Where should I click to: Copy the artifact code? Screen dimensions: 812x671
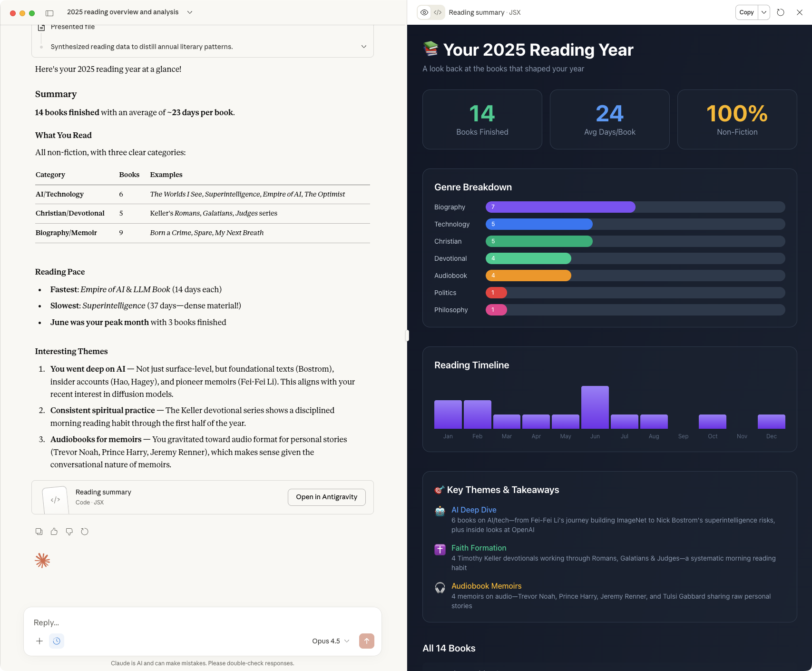click(x=746, y=12)
